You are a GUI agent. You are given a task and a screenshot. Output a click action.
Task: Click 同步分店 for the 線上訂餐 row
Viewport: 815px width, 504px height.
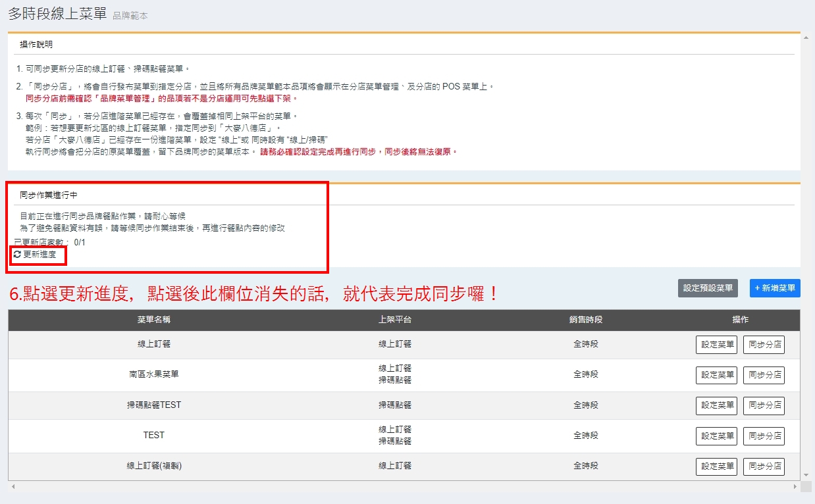pyautogui.click(x=764, y=345)
